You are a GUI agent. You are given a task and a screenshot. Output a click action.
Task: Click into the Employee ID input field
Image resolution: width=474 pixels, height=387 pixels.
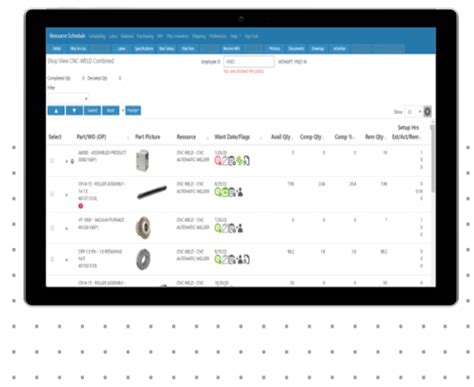point(249,62)
